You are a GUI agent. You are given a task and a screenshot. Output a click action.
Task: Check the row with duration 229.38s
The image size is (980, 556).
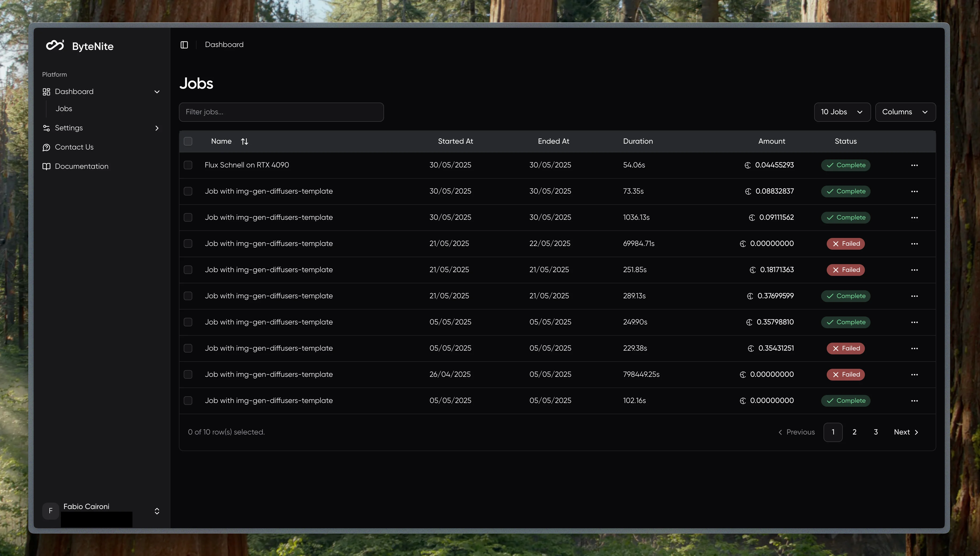pos(188,348)
